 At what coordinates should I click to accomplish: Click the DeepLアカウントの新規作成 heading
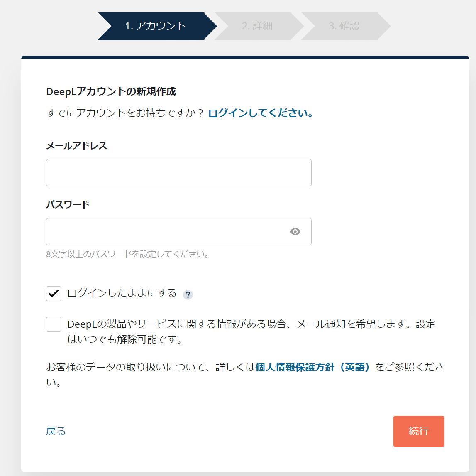pos(111,91)
